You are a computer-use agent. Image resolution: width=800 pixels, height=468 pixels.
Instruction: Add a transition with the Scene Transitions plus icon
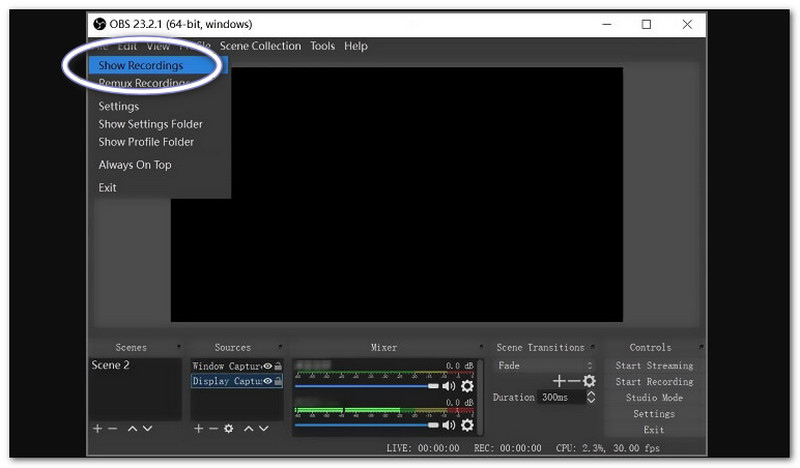click(x=559, y=381)
